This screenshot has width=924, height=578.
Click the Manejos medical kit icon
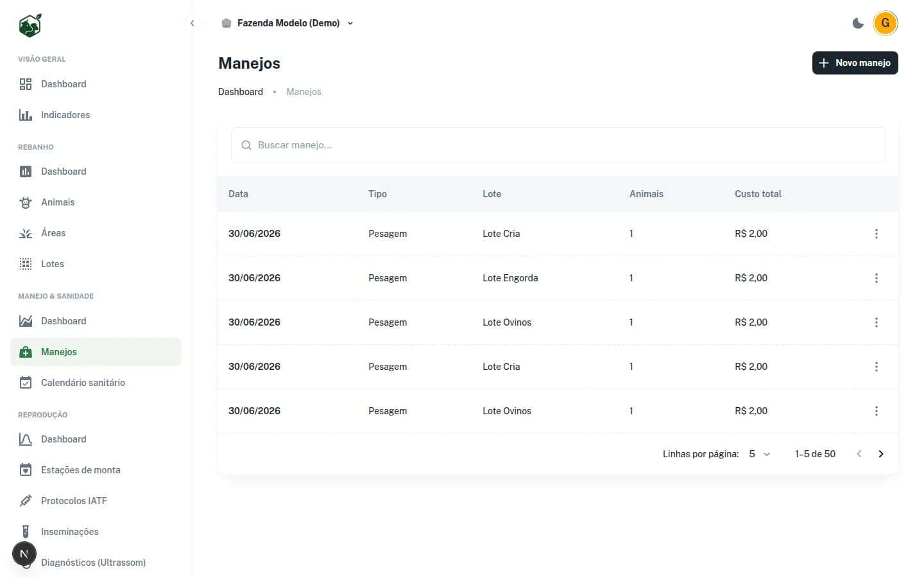[26, 352]
